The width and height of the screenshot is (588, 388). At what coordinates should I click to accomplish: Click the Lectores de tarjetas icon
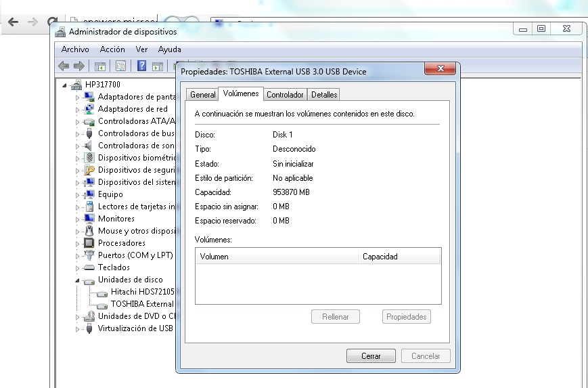pos(89,207)
